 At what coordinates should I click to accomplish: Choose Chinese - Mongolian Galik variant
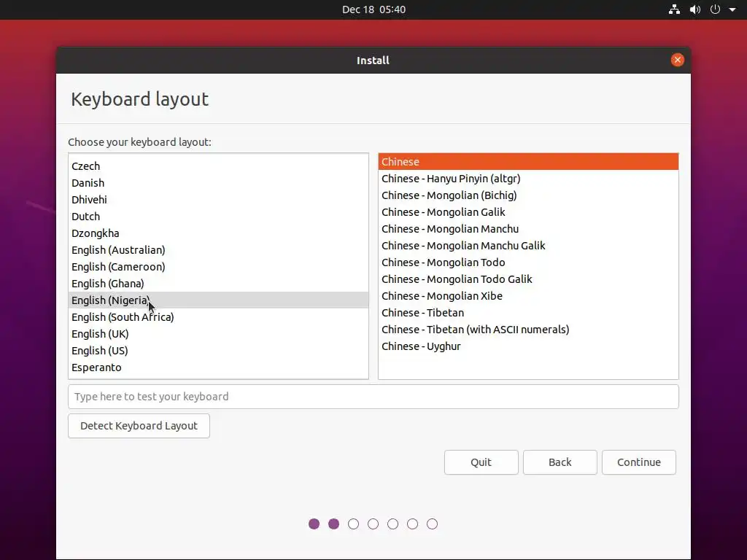pos(528,212)
